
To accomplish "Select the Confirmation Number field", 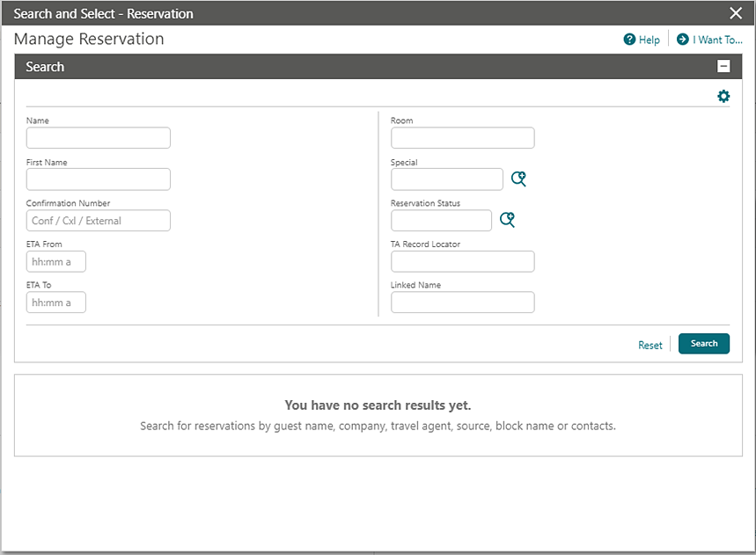I will point(98,220).
